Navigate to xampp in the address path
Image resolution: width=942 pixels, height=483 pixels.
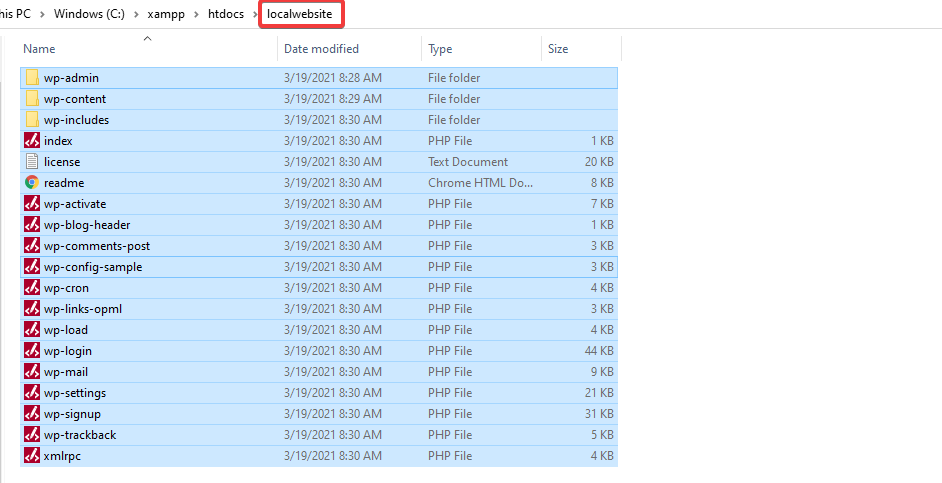[168, 14]
